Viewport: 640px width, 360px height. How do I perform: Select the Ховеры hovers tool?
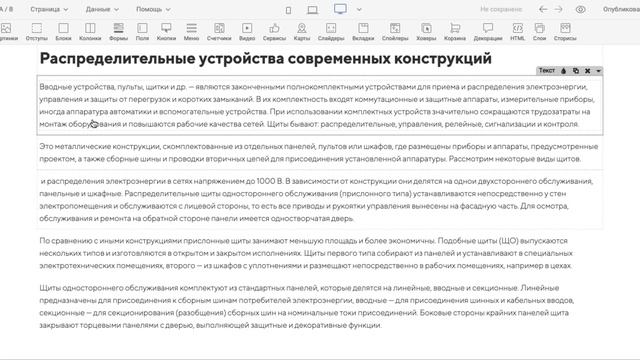[426, 32]
